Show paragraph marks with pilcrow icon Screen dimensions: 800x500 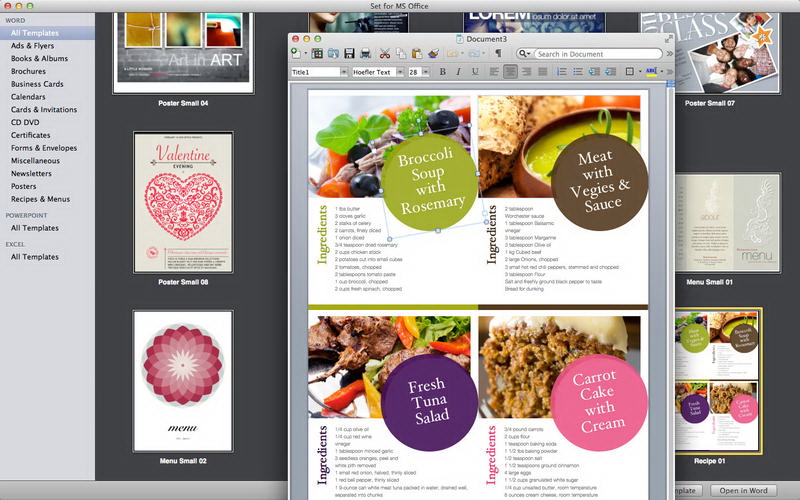[497, 53]
